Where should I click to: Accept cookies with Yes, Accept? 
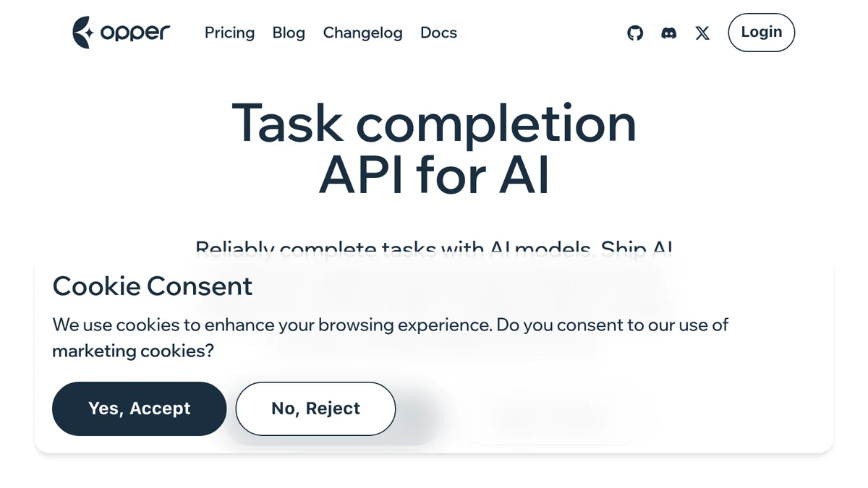pos(139,408)
